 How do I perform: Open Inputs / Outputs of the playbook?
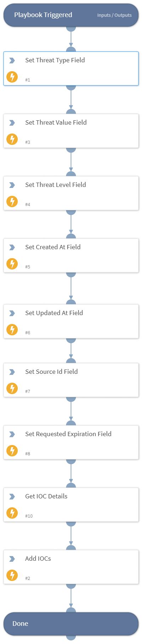[114, 15]
